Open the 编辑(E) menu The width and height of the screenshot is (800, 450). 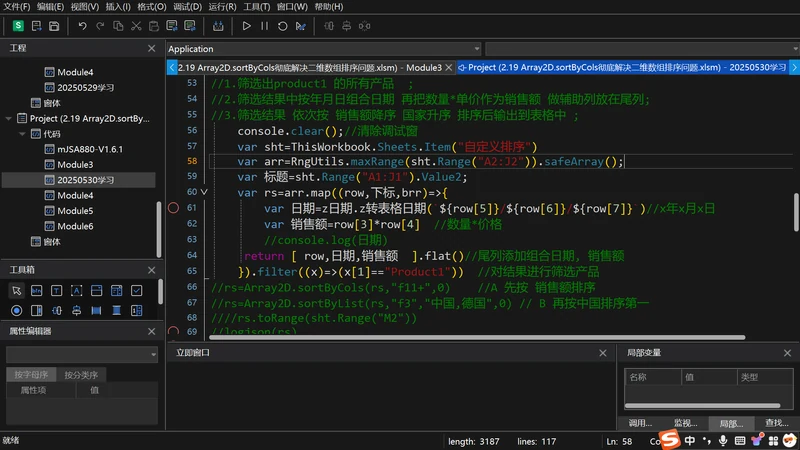[51, 7]
